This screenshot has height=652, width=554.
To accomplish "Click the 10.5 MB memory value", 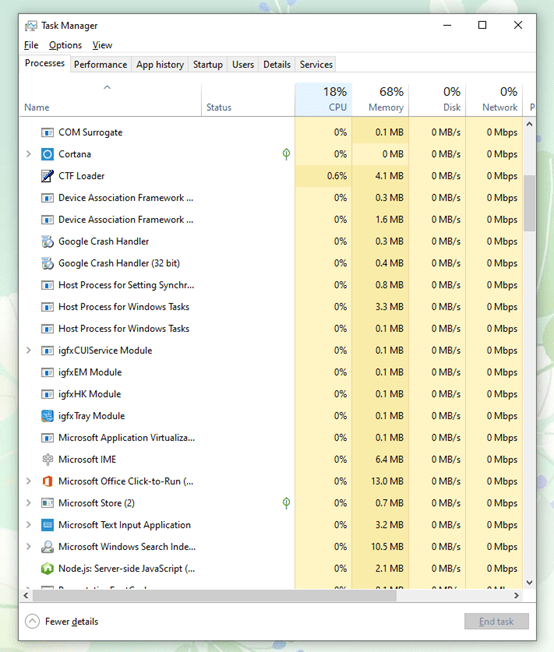I will point(387,547).
